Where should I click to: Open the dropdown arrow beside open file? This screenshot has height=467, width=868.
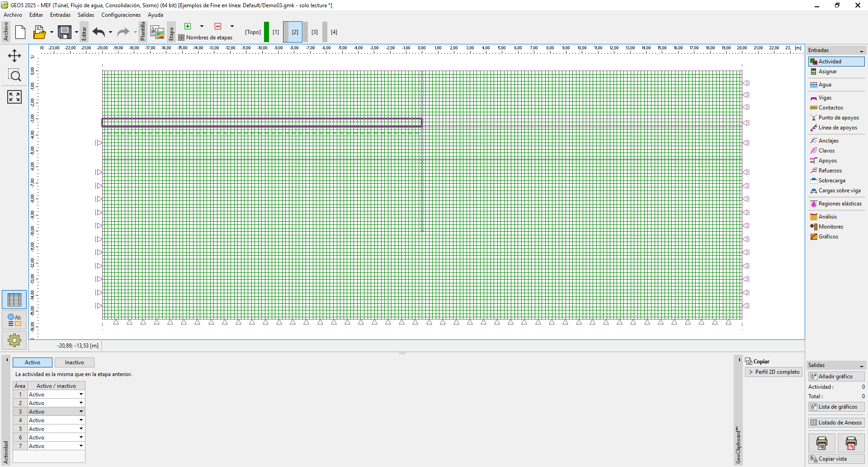(x=52, y=32)
